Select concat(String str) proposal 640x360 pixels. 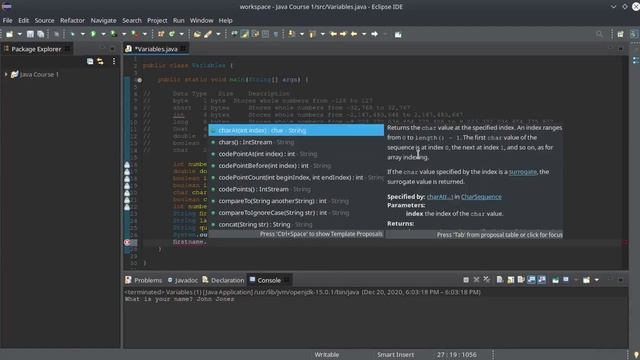click(x=296, y=224)
